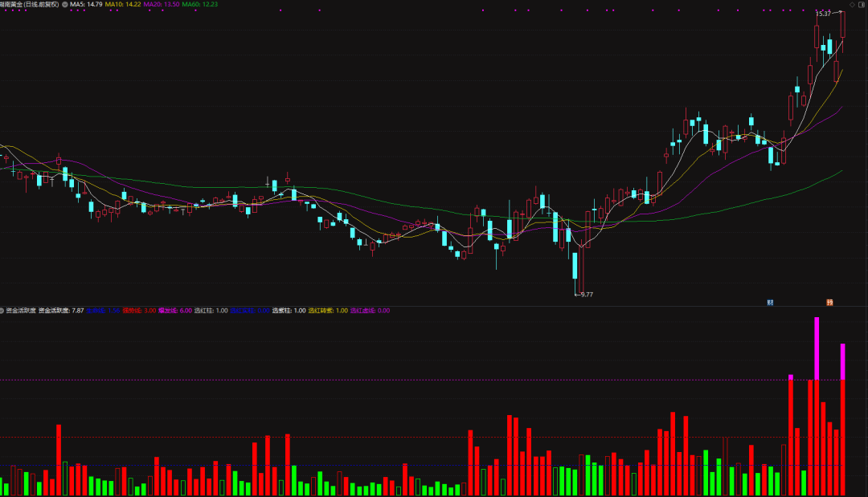This screenshot has height=497, width=868.
Task: Click the 9.77 low price label
Action: [586, 295]
